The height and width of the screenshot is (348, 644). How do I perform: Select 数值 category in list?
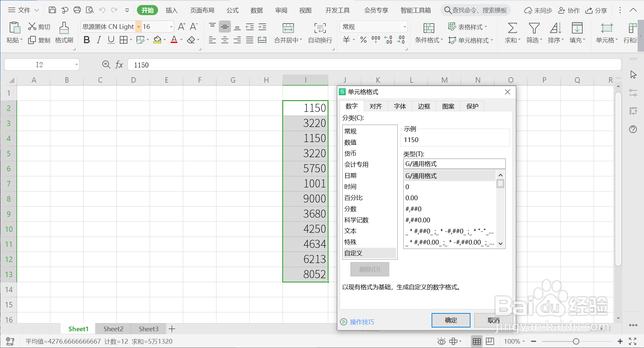369,142
